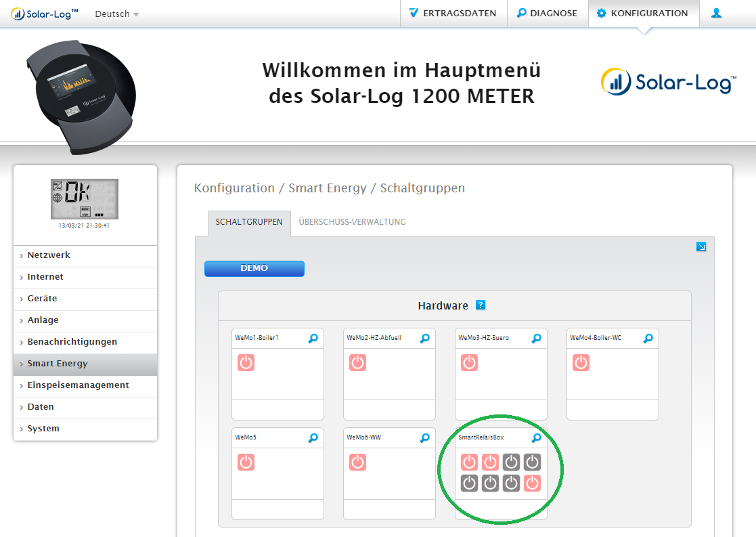Click the corner collapse arrow above the panel
The height and width of the screenshot is (537, 756).
tap(701, 246)
